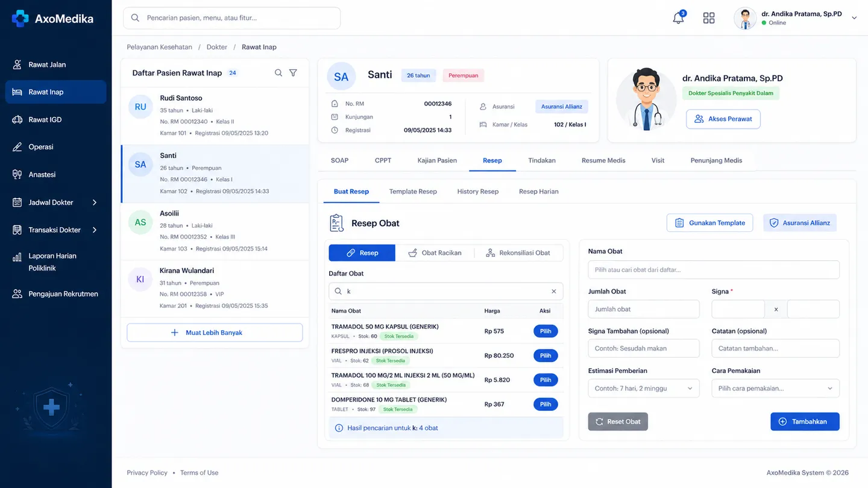Image resolution: width=868 pixels, height=488 pixels.
Task: Open the Cara Pemakaian dropdown
Action: [x=775, y=389]
